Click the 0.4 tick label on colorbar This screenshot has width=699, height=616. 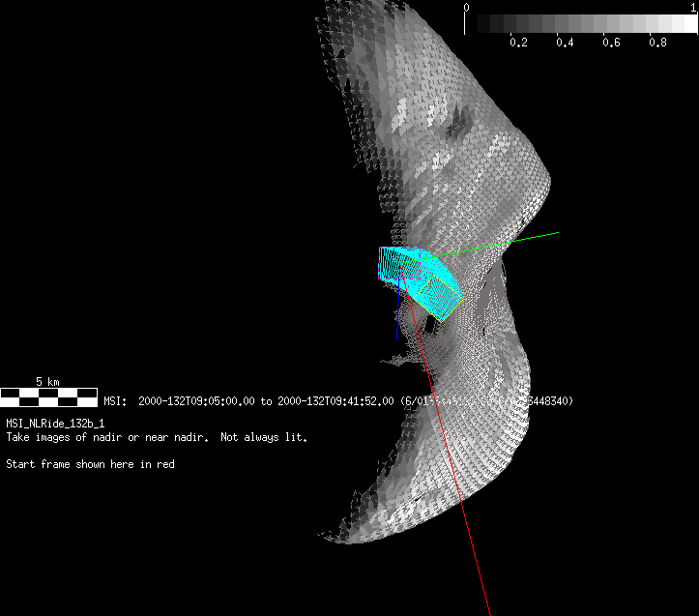[x=565, y=44]
